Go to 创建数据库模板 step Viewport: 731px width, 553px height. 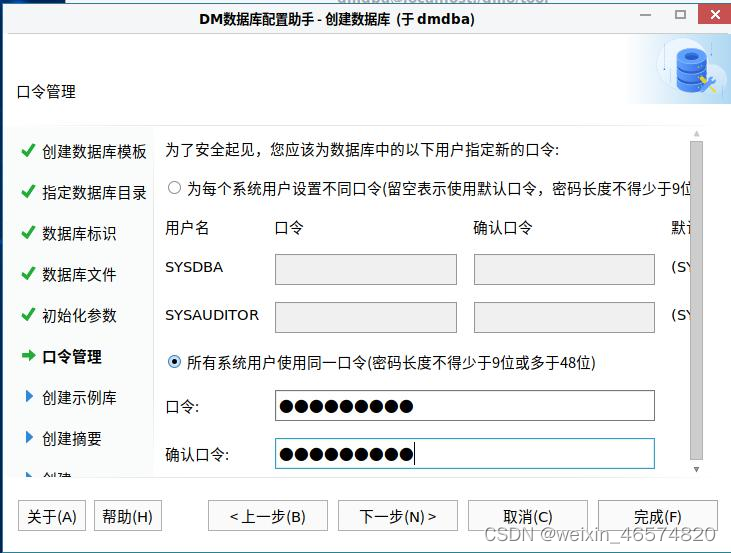click(x=94, y=152)
